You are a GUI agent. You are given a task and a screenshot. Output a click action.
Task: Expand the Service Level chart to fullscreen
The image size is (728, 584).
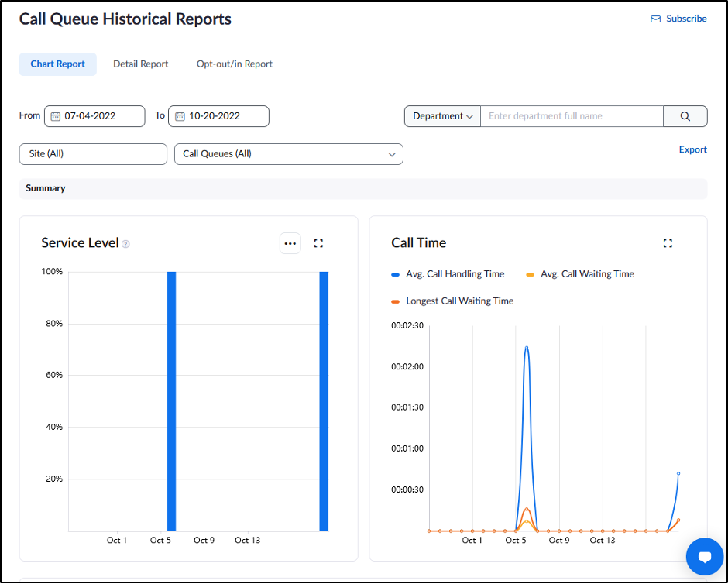[x=318, y=243]
